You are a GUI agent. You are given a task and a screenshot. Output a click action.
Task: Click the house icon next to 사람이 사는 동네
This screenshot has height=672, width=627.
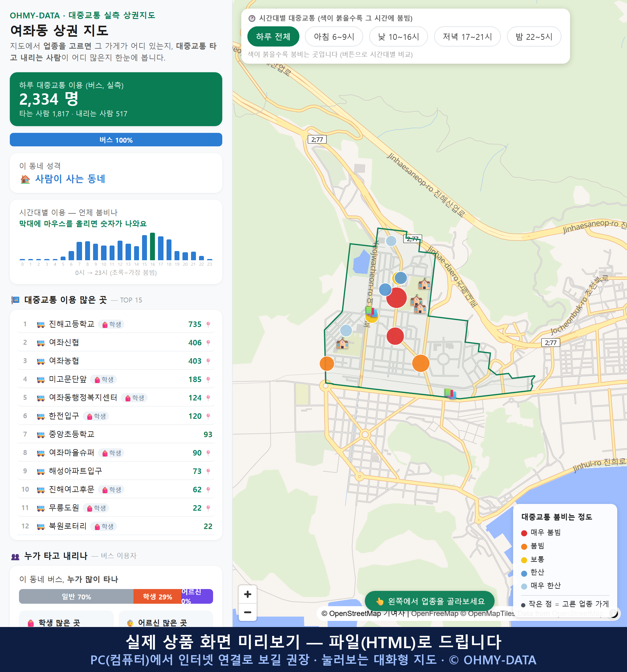pos(25,179)
